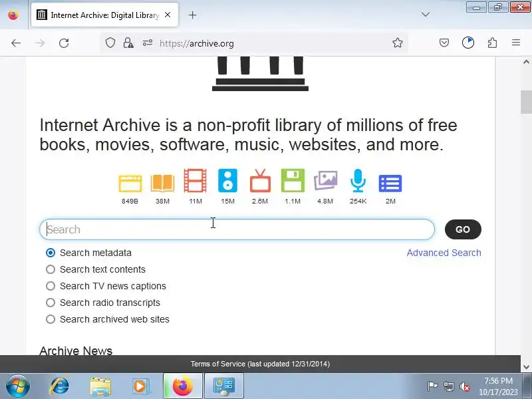This screenshot has width=532, height=399.
Task: Click the GO search button
Action: coord(463,229)
